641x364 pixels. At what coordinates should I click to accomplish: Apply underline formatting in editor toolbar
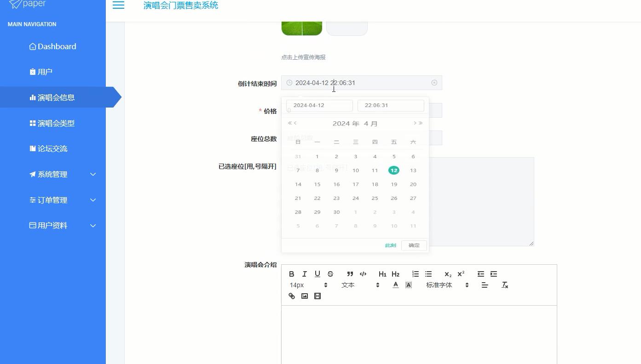tap(317, 274)
